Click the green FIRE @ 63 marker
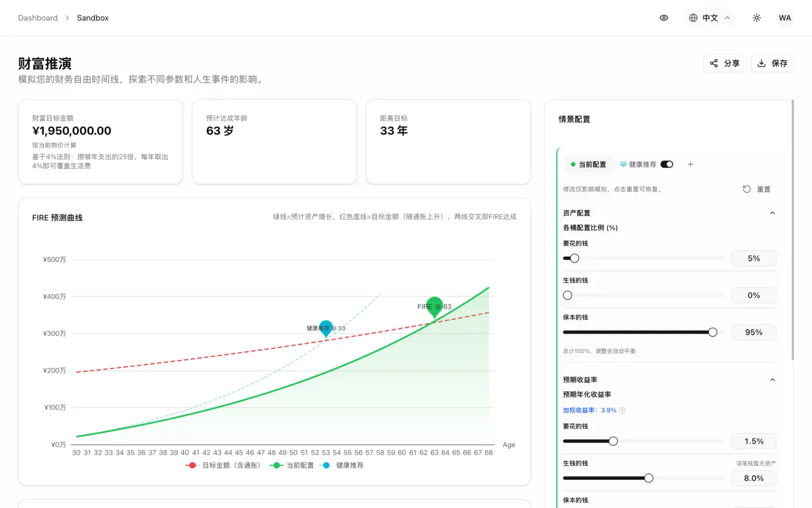Screen dimensions: 812x508 (x=434, y=306)
